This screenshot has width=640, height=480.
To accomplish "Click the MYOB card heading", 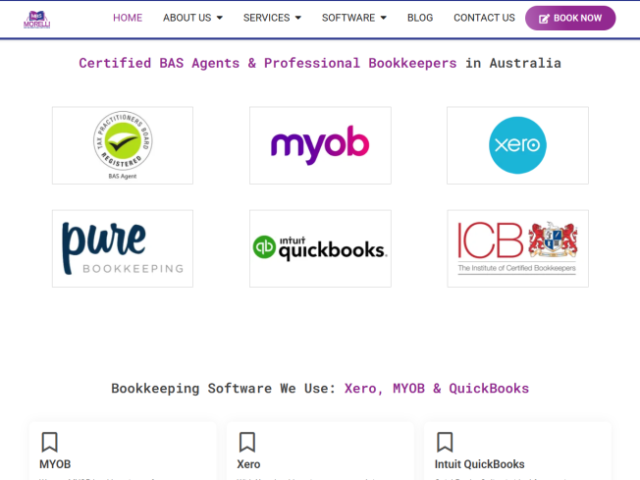I will pyautogui.click(x=55, y=464).
